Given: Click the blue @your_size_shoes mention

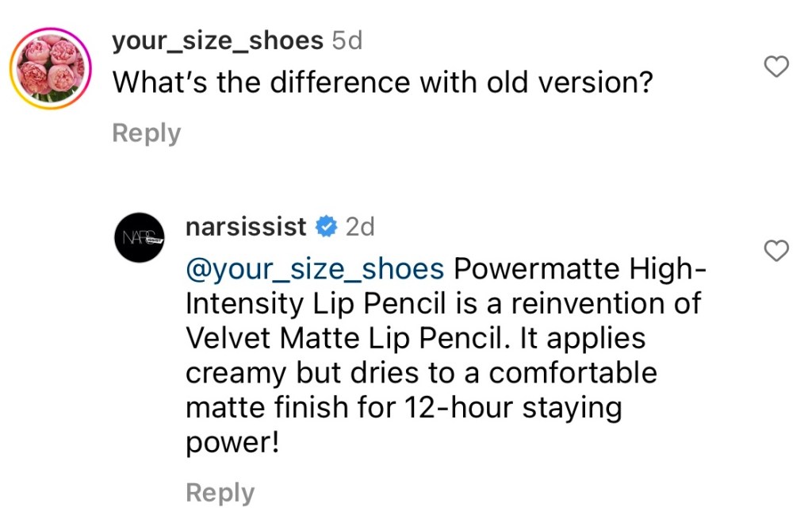Looking at the screenshot, I should pyautogui.click(x=314, y=270).
